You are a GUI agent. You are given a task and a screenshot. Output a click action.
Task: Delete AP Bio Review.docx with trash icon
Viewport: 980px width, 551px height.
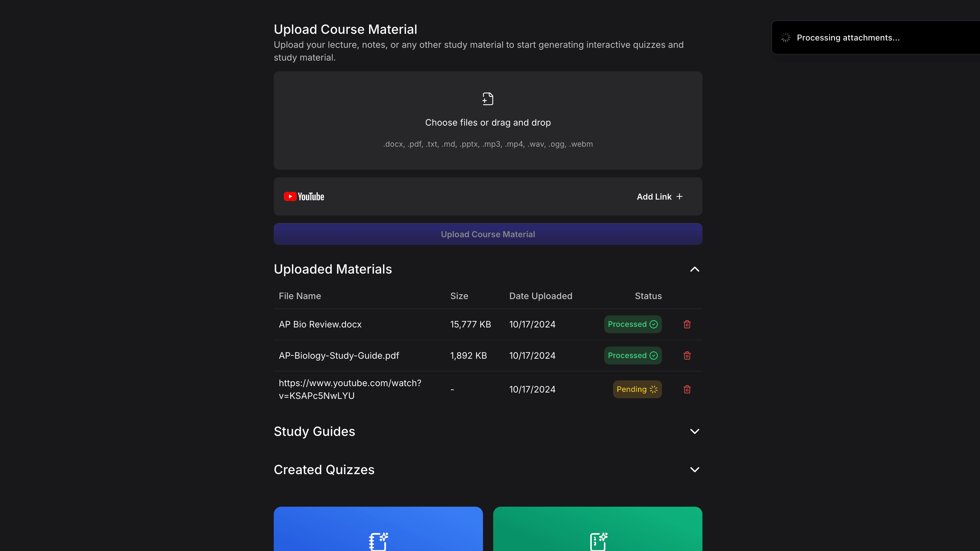(x=687, y=324)
